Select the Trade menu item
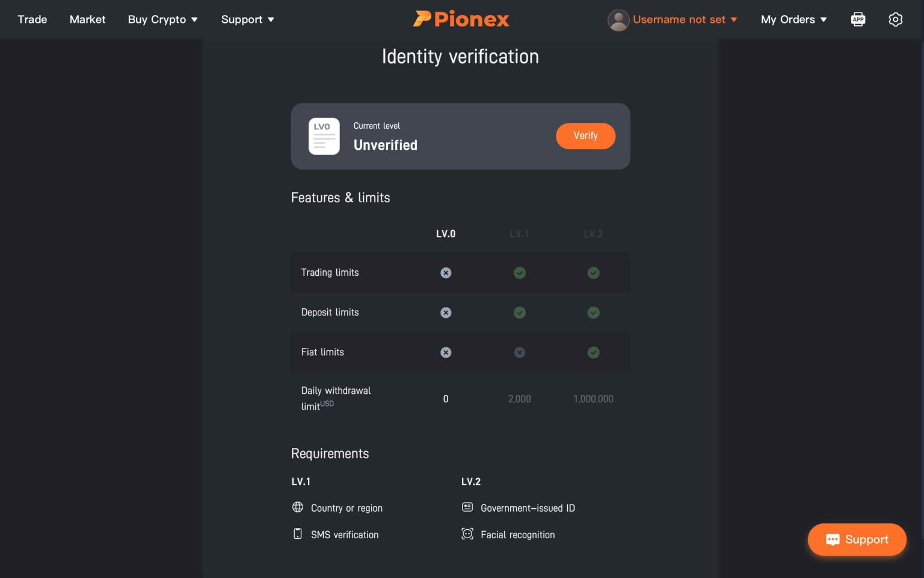924x578 pixels. [32, 19]
